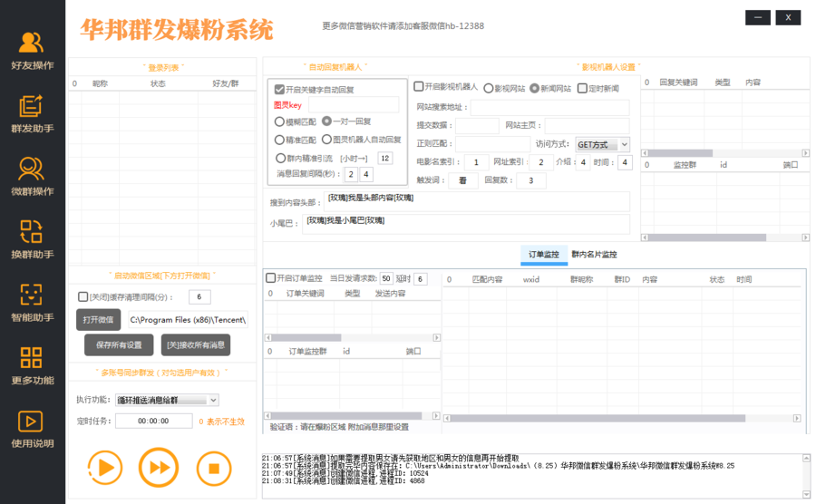Screen dimensions: 816x504
Task: Open the 访问方式 GET方式 dropdown
Action: click(x=603, y=145)
